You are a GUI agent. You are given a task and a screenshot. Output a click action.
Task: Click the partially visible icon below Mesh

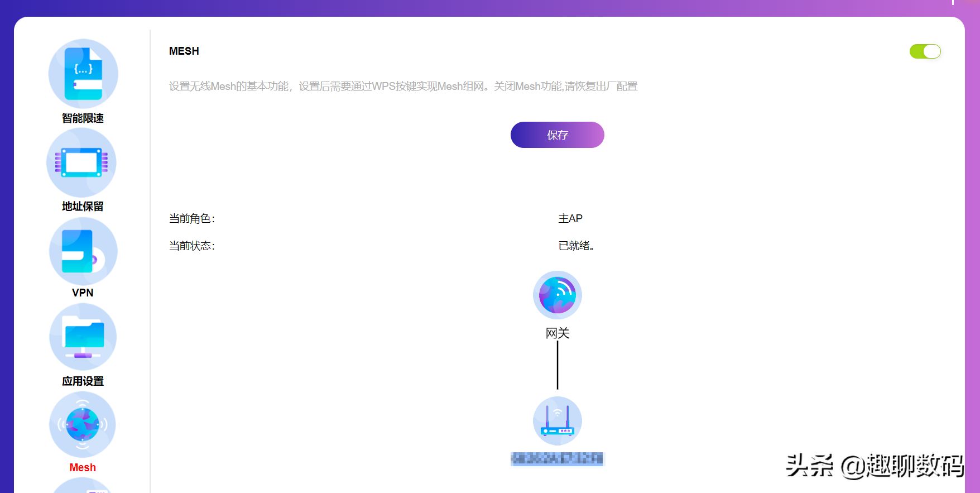(x=83, y=487)
